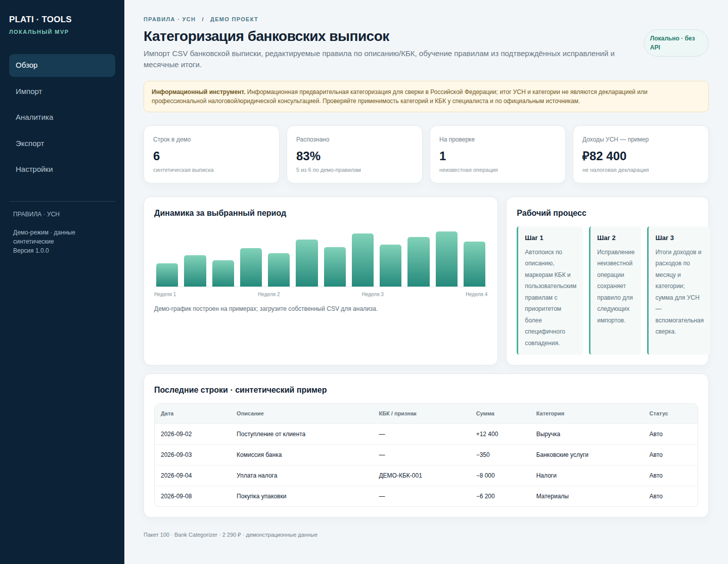Click the 'Неделя 2' chart axis label

[269, 294]
